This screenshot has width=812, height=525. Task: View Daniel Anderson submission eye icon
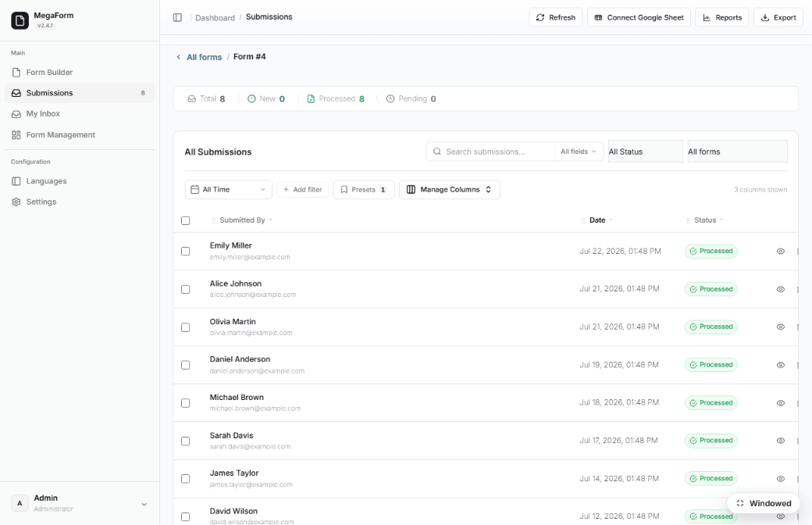(781, 365)
